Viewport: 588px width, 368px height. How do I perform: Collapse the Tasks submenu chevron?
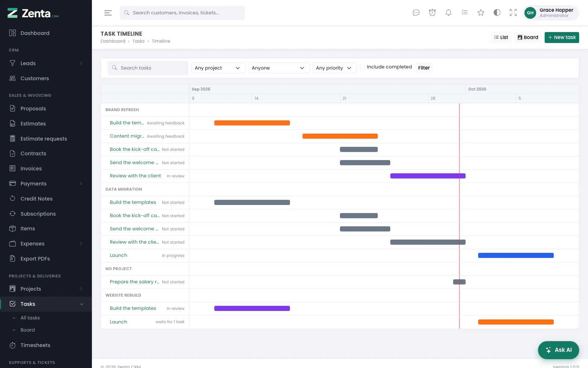click(x=82, y=304)
